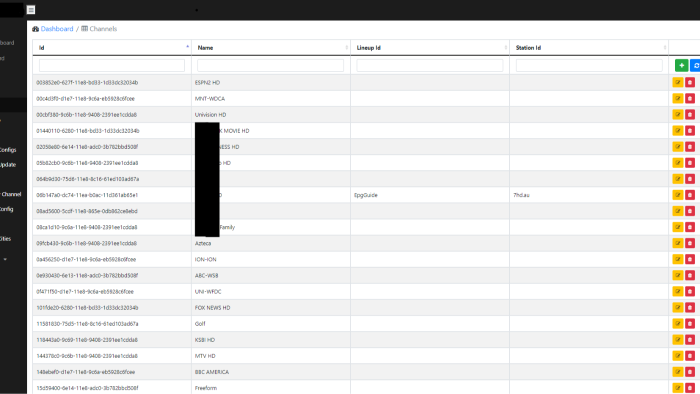Screen dimensions: 700x394
Task: Edit the Univision HD channel
Action: coord(678,115)
